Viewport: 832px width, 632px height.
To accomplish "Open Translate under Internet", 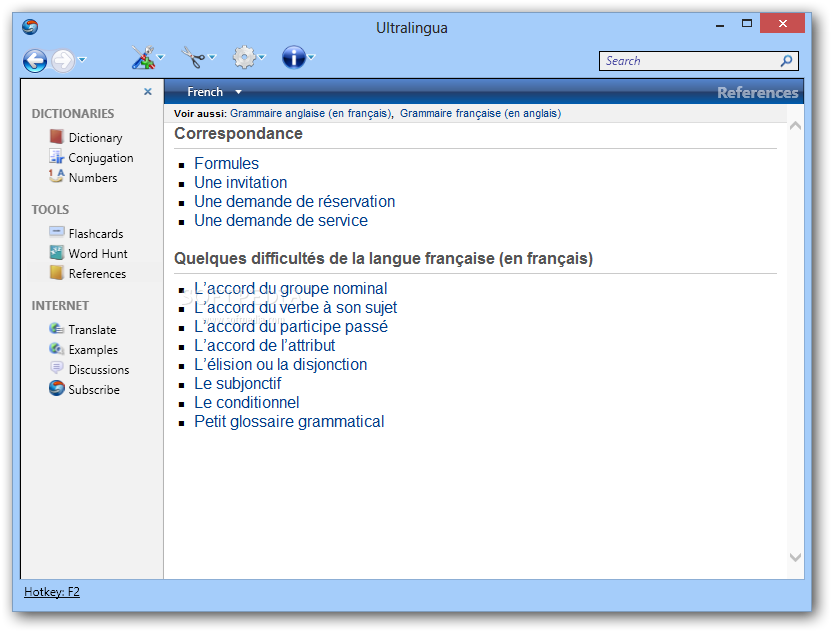I will click(92, 330).
